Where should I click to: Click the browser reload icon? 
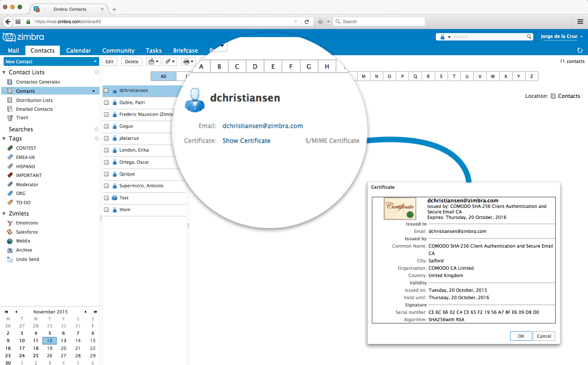[306, 22]
